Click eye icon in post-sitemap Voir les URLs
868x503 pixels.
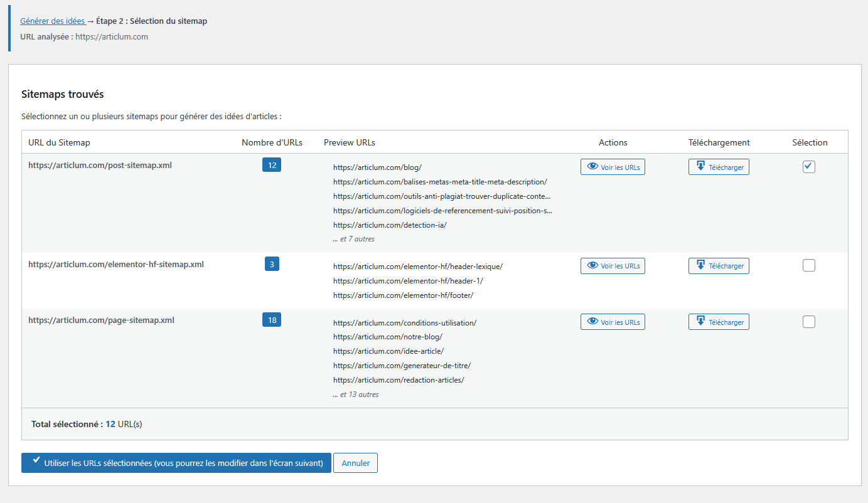click(592, 167)
